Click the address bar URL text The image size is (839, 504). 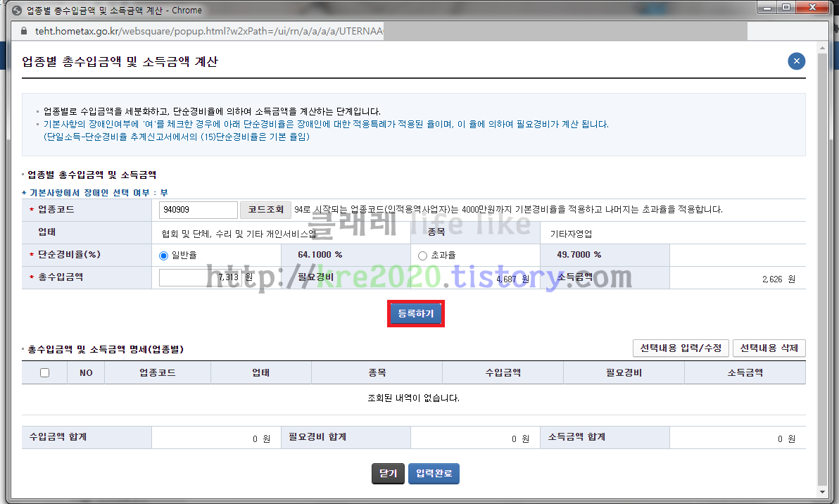click(209, 31)
